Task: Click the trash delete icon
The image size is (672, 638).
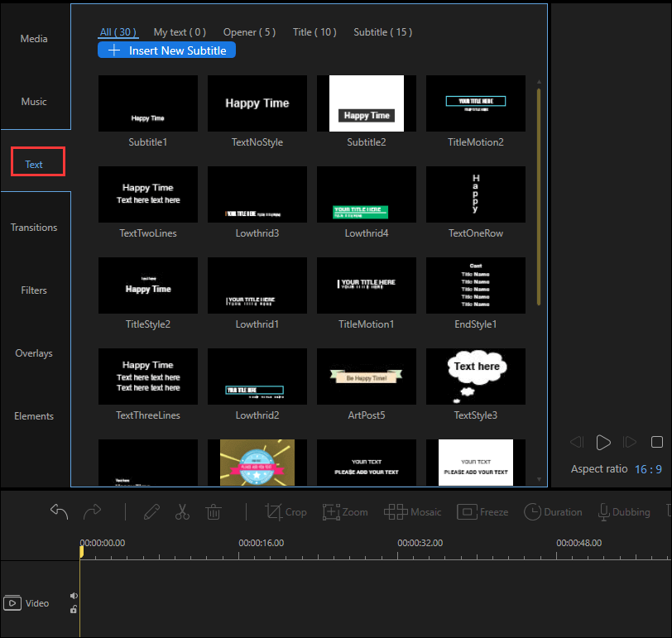Action: click(x=214, y=512)
